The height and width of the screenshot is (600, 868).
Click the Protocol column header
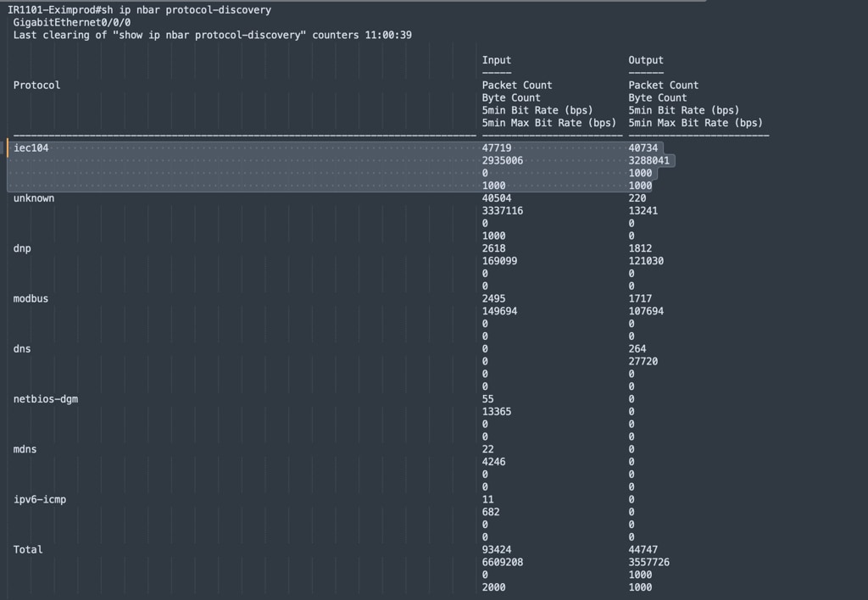pyautogui.click(x=36, y=86)
